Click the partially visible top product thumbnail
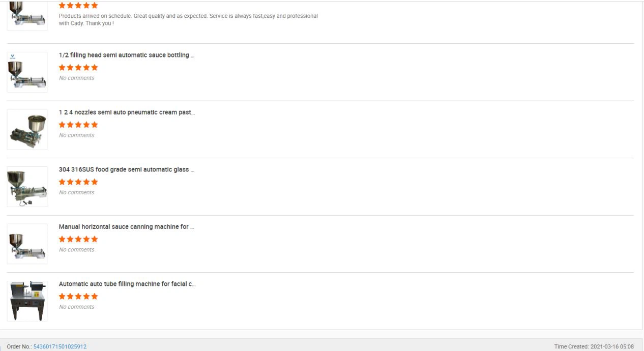Screen dimensions: 644x351 click(x=27, y=15)
